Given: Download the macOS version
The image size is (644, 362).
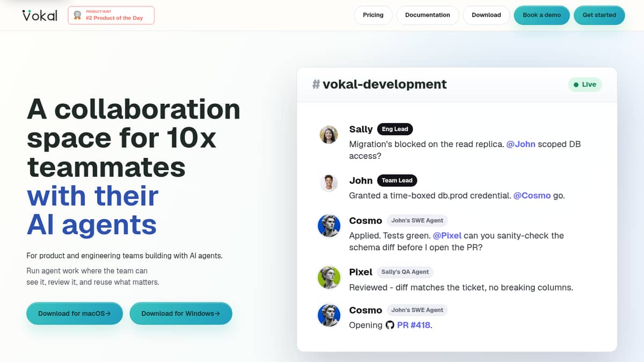Looking at the screenshot, I should [75, 313].
